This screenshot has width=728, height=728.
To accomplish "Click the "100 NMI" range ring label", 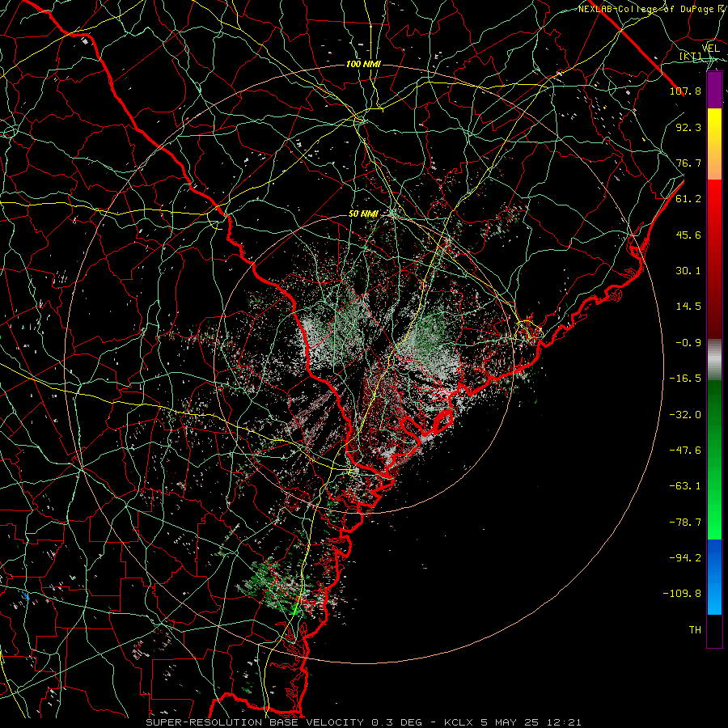I will [363, 64].
